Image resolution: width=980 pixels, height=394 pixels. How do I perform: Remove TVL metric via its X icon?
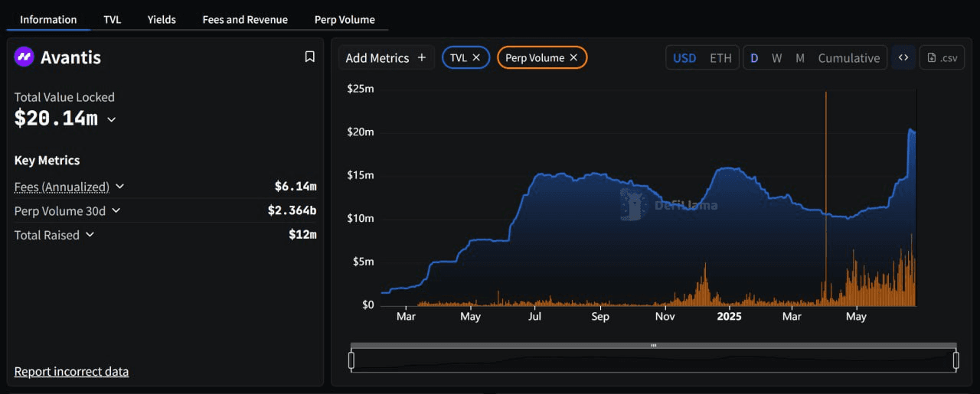[476, 57]
